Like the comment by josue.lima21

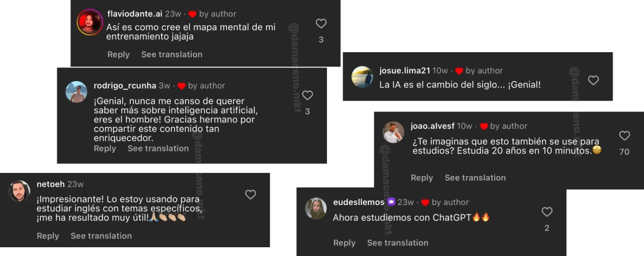coord(593,80)
